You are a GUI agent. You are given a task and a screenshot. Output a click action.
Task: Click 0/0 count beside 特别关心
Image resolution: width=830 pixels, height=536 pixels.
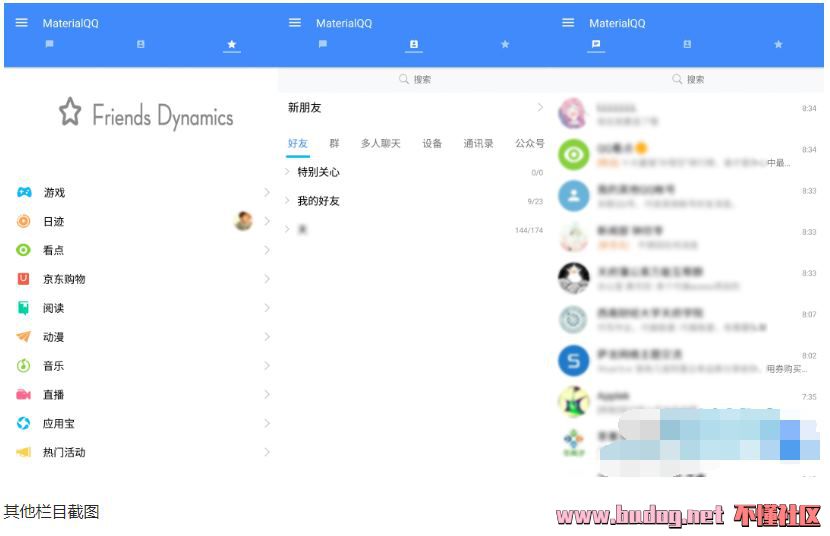click(537, 172)
